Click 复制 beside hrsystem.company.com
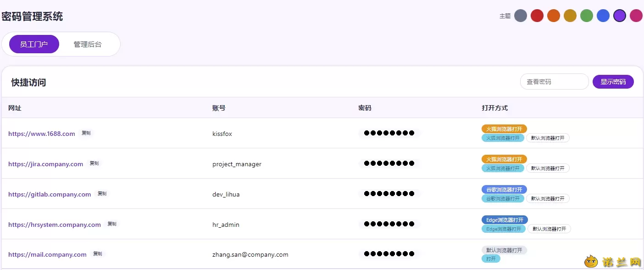Image resolution: width=644 pixels, height=270 pixels. (x=112, y=224)
